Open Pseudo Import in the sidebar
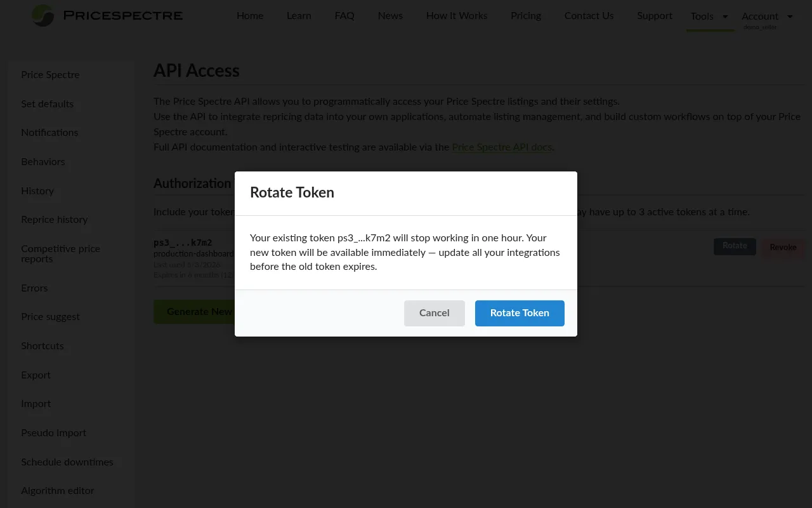Image resolution: width=812 pixels, height=508 pixels. 54,433
